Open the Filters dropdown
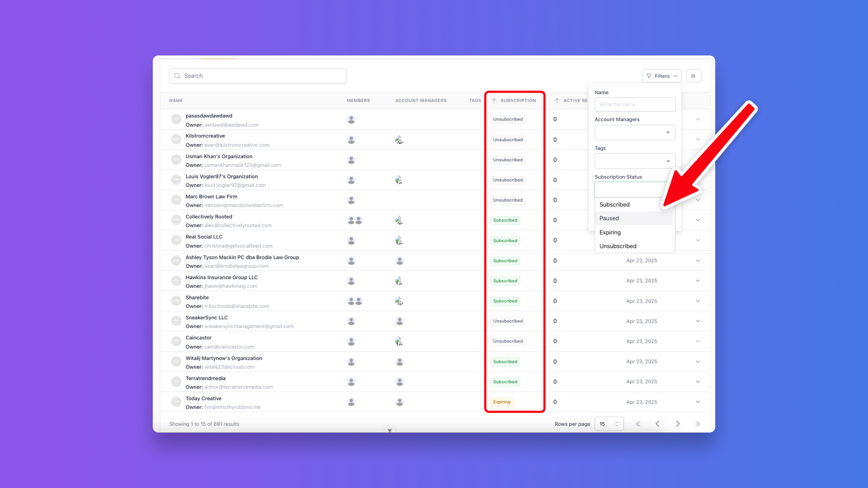The width and height of the screenshot is (868, 488). [662, 76]
